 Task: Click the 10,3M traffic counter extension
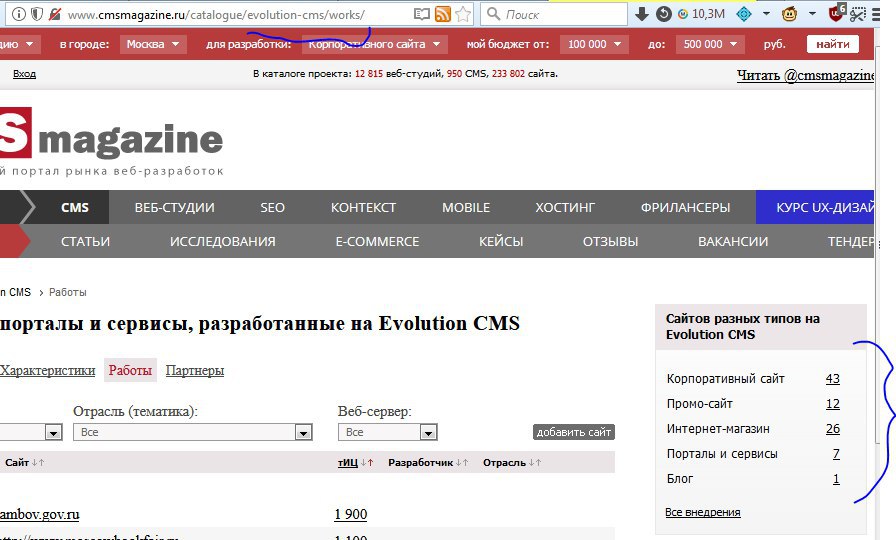[701, 14]
